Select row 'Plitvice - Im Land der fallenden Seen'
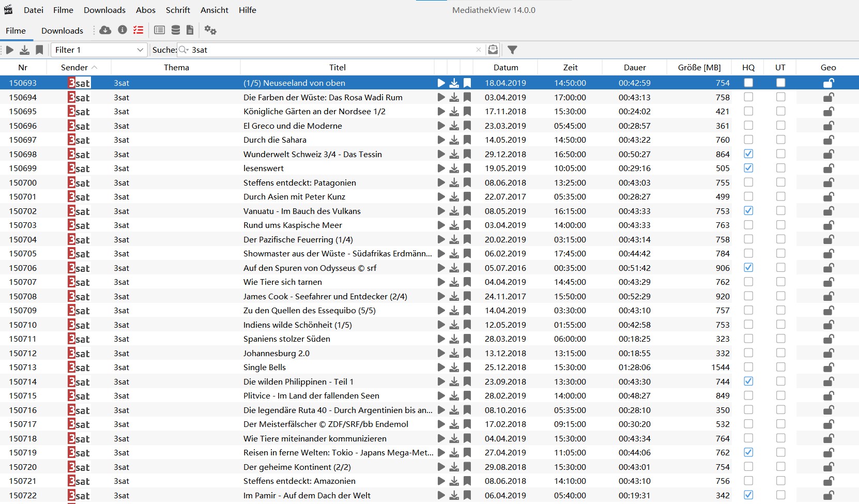Image resolution: width=859 pixels, height=504 pixels. pyautogui.click(x=430, y=395)
